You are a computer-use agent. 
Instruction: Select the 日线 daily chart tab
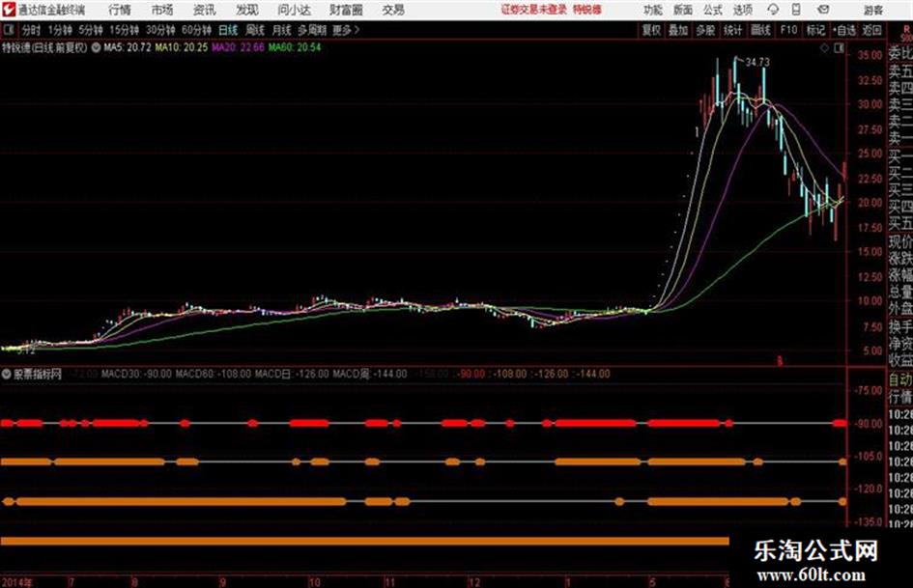tap(228, 30)
